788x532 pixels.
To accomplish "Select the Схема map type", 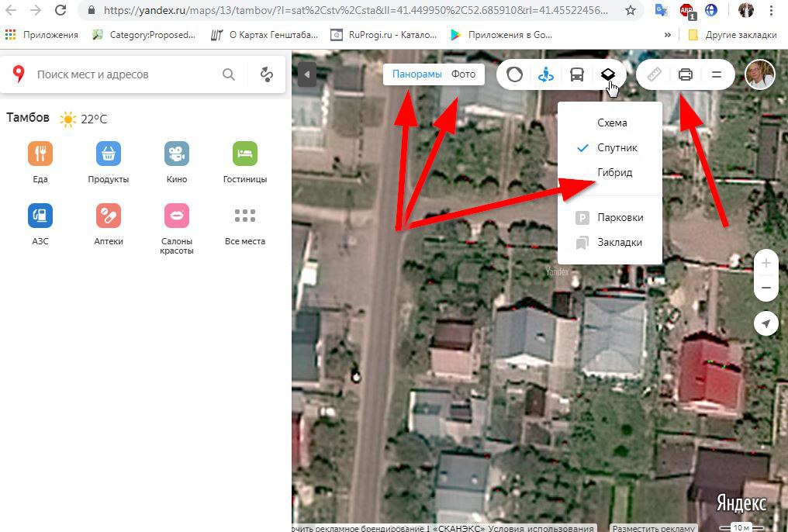I will pos(610,123).
